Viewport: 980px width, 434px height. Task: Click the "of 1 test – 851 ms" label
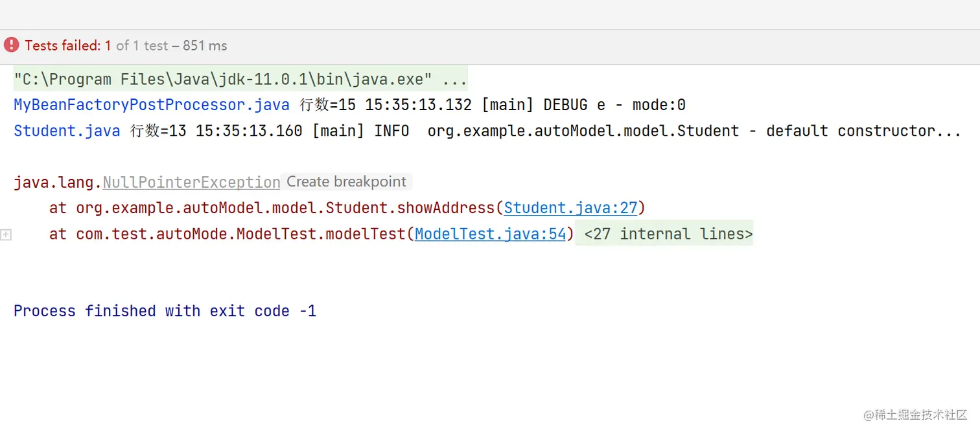[x=172, y=45]
